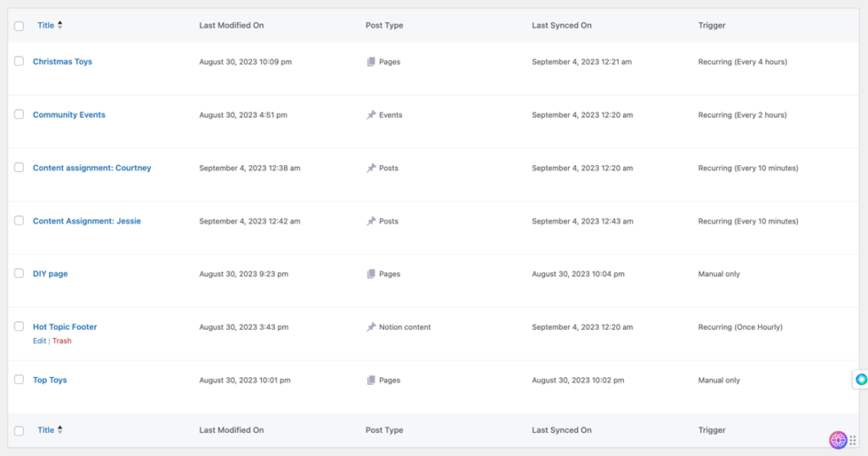868x456 pixels.
Task: Click the pin icon beside Events post type
Action: 370,115
